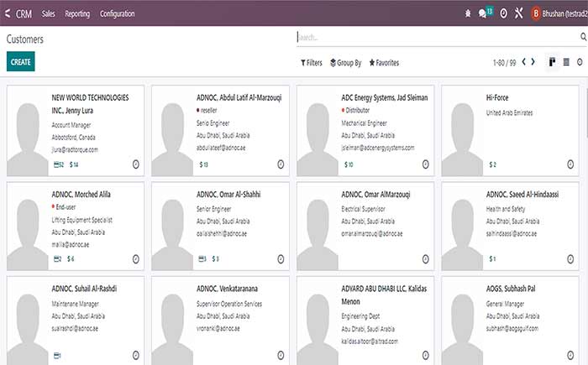Go to next page of customers
Image resolution: width=588 pixels, height=365 pixels.
[533, 62]
